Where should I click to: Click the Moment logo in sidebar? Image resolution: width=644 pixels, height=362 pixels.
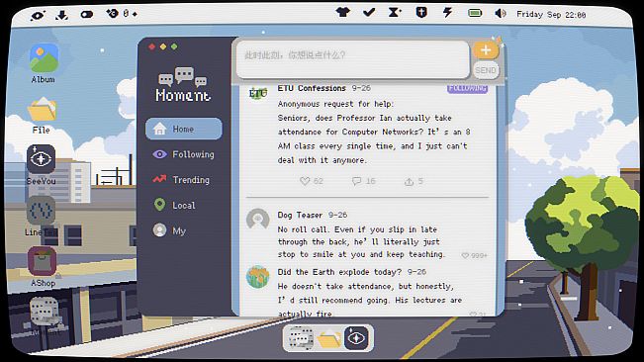pyautogui.click(x=183, y=84)
